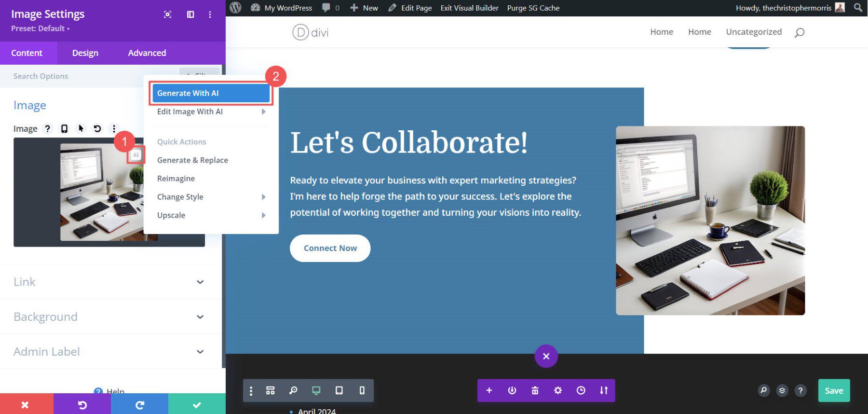The height and width of the screenshot is (414, 868).
Task: Click the AI icon on the image preview
Action: click(x=136, y=155)
